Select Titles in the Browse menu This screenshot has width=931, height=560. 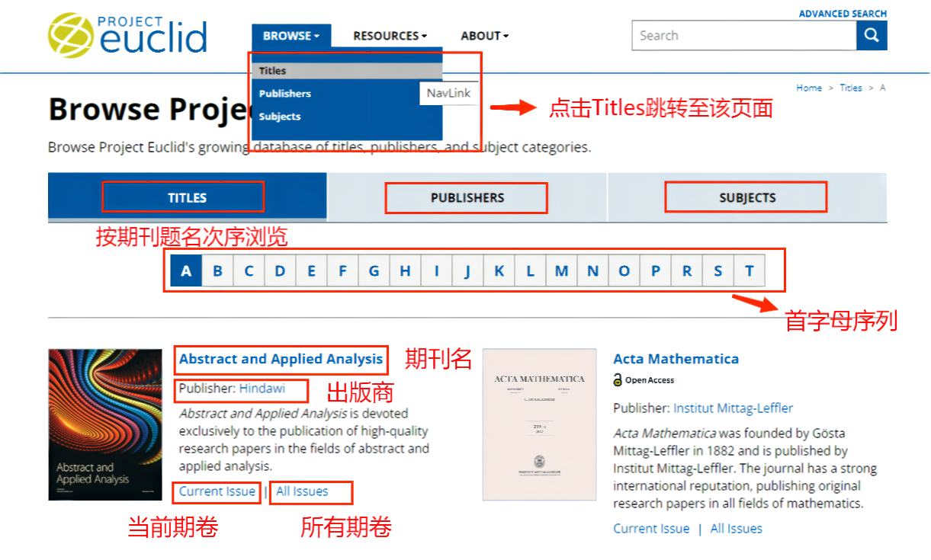pos(272,71)
